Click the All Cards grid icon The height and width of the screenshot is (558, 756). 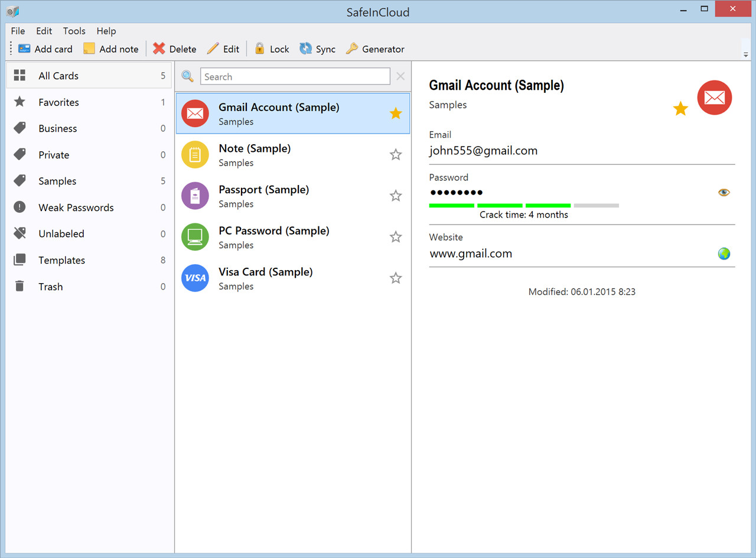click(19, 75)
